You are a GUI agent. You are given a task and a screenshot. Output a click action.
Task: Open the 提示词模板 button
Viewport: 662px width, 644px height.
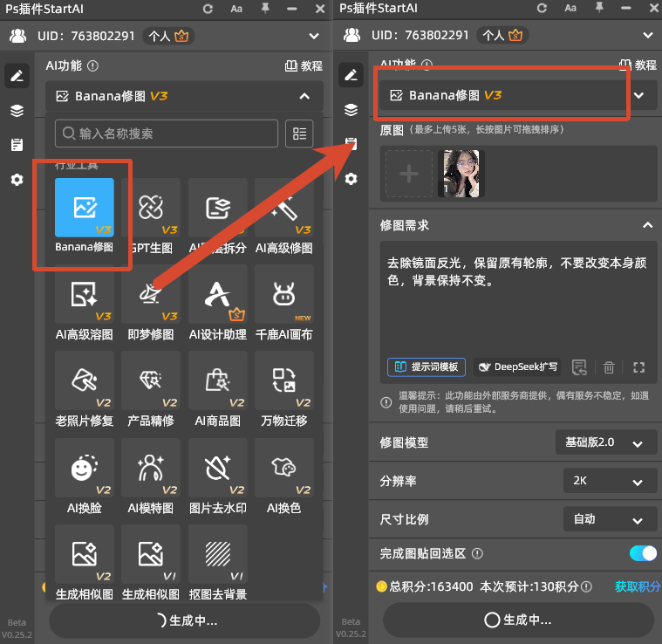tap(427, 367)
